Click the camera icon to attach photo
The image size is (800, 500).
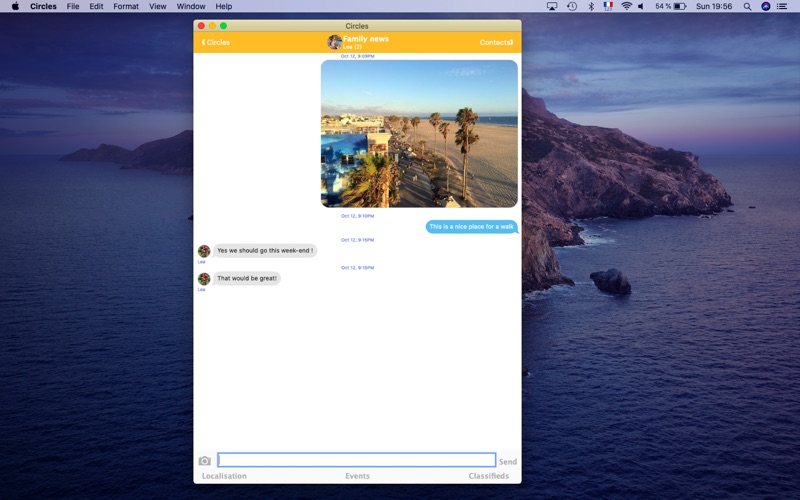click(x=205, y=461)
